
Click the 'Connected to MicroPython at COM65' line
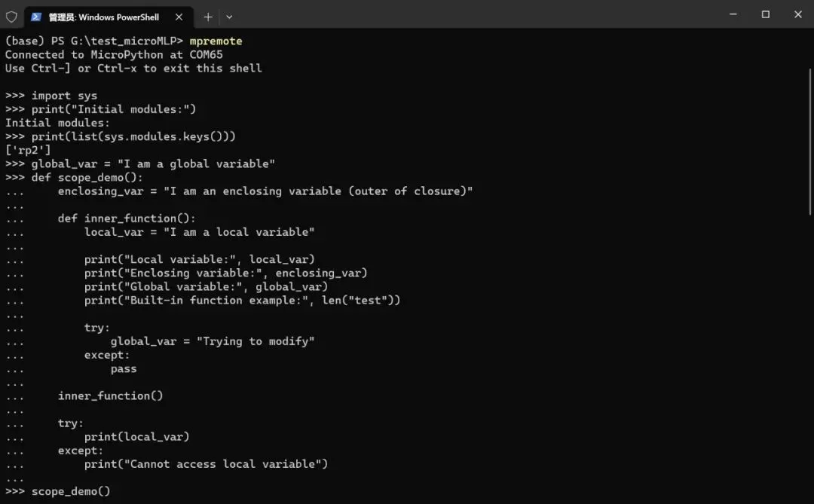(114, 54)
